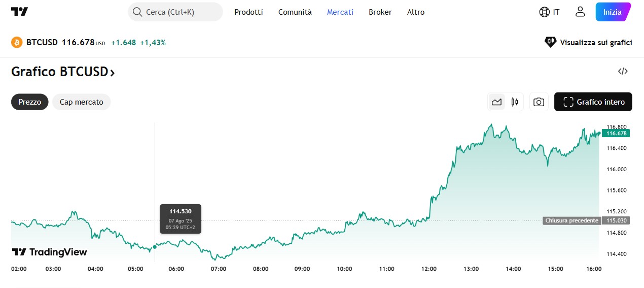Click the chevron after Grafico BTCUSD
644x288 pixels.
tap(113, 73)
